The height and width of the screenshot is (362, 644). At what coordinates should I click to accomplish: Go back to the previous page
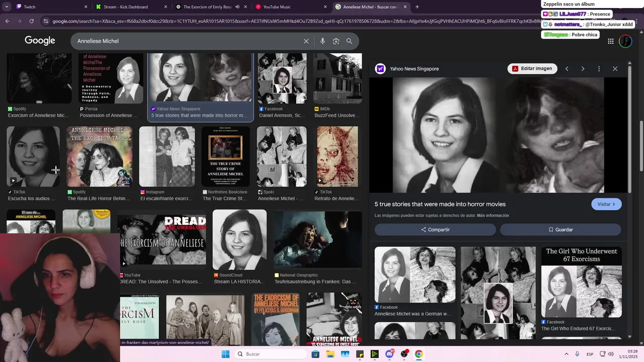pos(7,21)
